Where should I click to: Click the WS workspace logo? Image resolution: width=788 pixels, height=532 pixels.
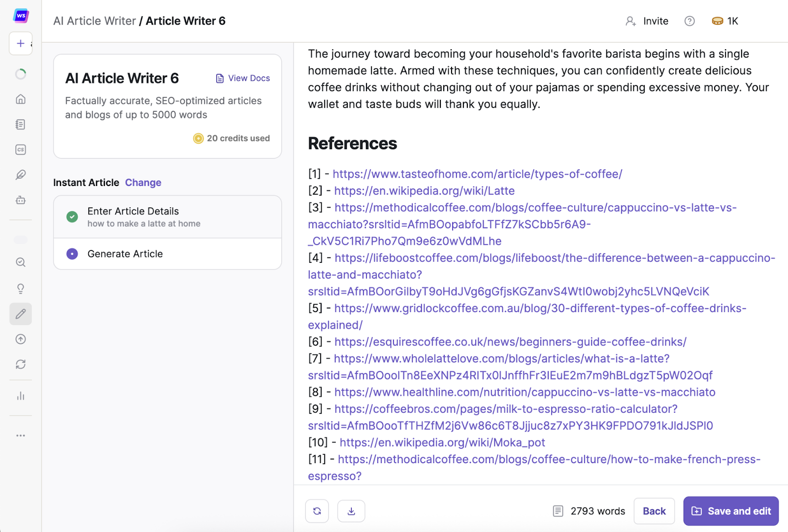pos(21,16)
